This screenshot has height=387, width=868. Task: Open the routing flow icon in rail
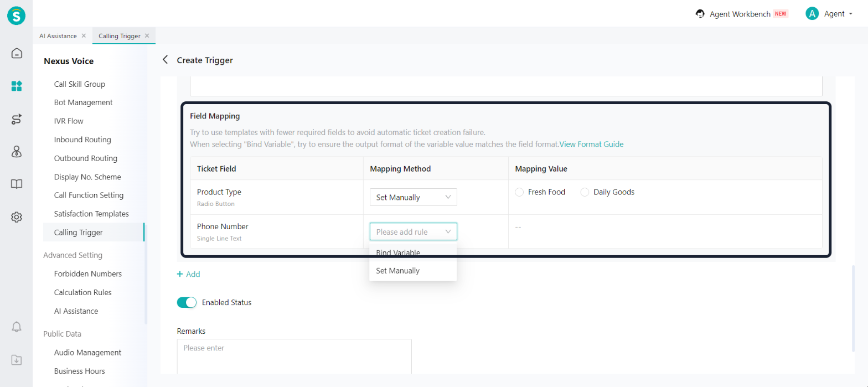17,119
